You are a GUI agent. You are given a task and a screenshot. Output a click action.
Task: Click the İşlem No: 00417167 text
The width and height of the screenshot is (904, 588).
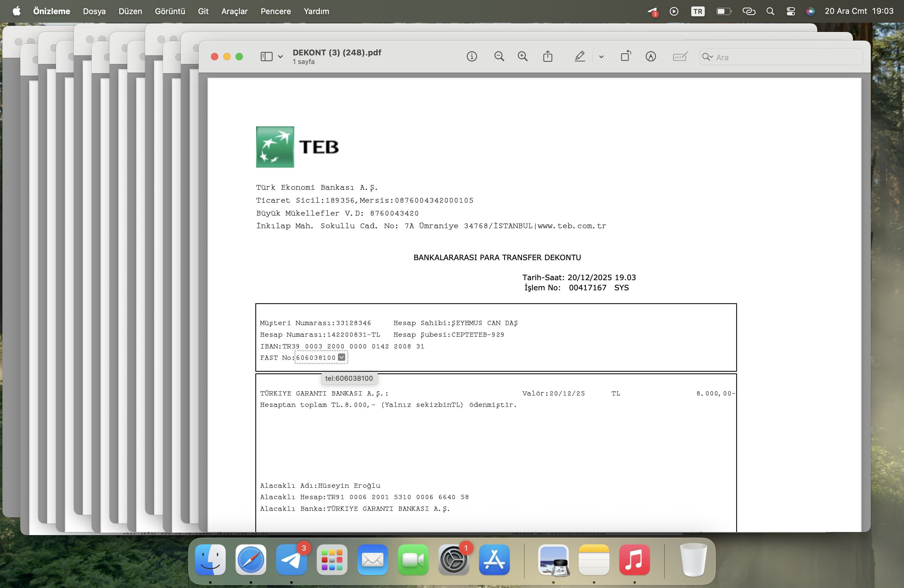click(565, 288)
